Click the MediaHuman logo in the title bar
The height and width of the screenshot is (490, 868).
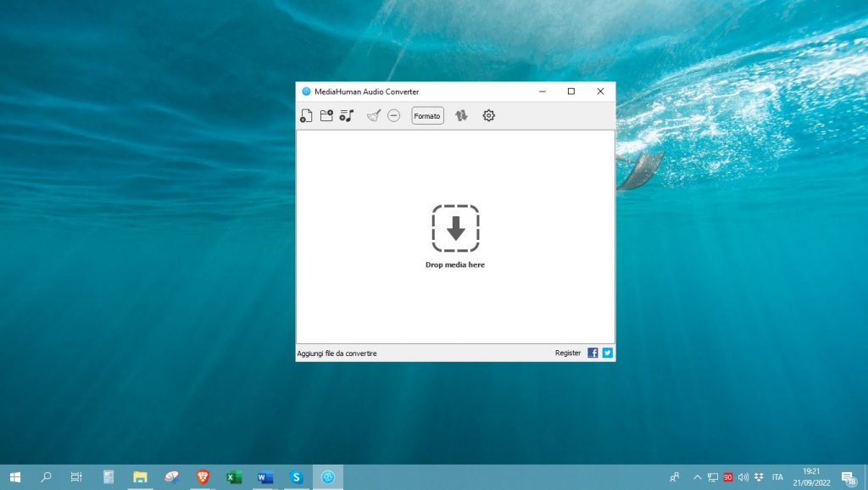(x=305, y=91)
